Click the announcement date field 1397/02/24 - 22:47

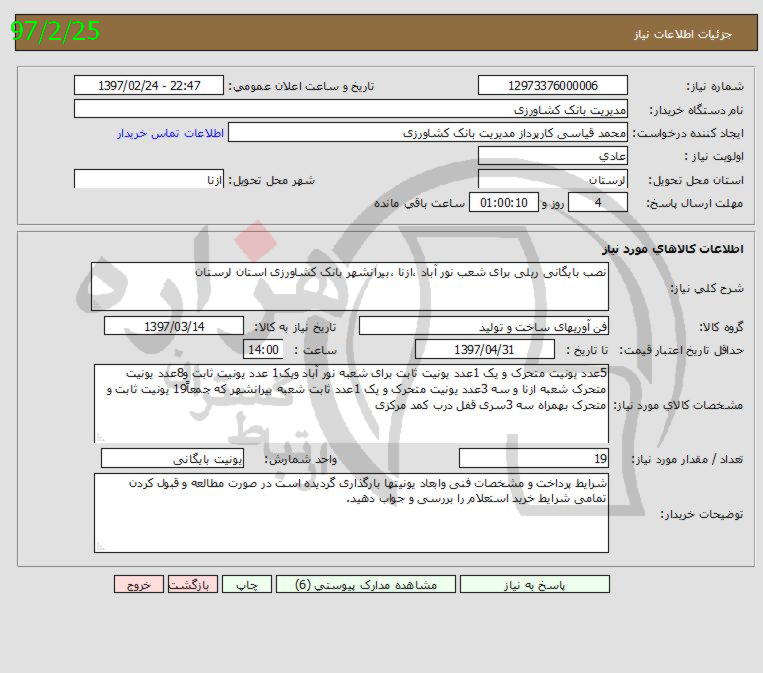point(150,86)
